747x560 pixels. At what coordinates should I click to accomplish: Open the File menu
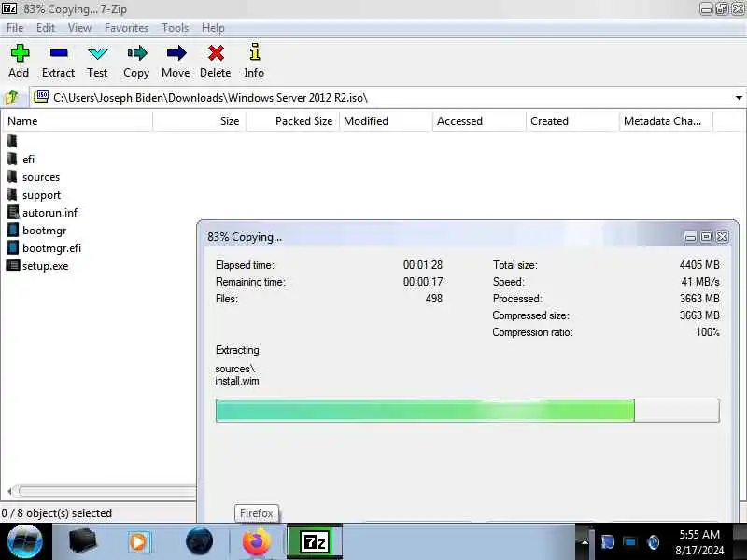(15, 28)
